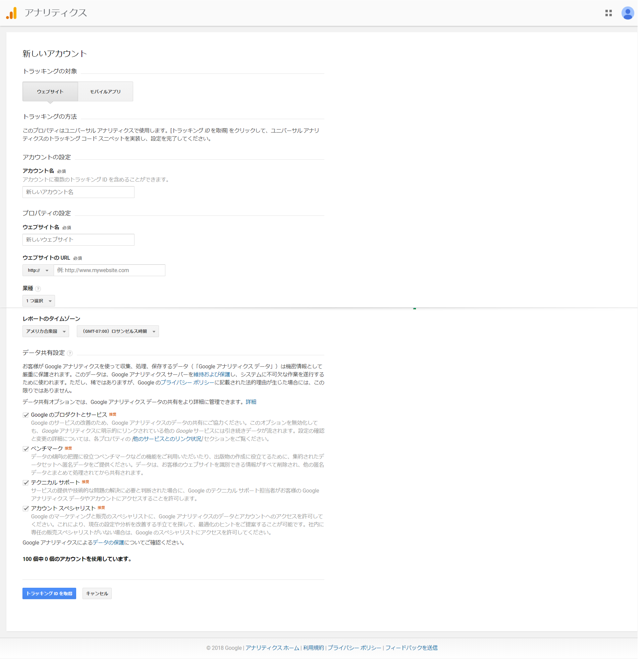Switch to the モバイルアプリ tab
Screen dimensions: 644x659
[106, 91]
